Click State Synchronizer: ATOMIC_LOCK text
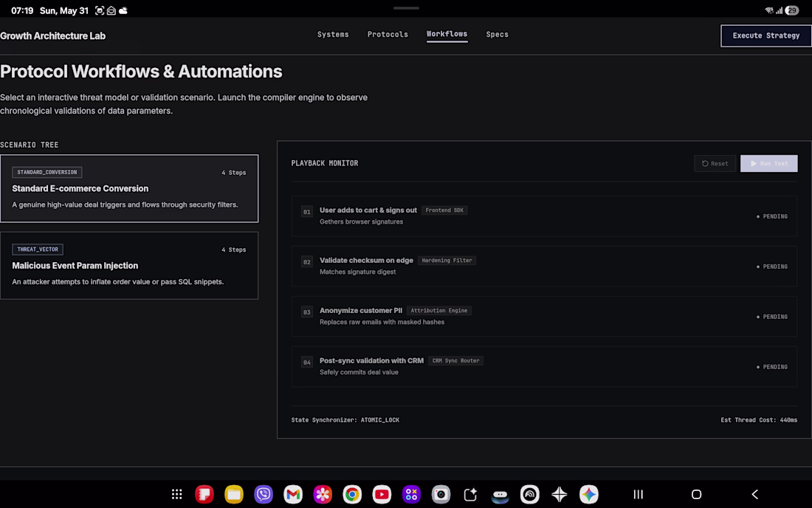This screenshot has width=812, height=508. pyautogui.click(x=345, y=420)
